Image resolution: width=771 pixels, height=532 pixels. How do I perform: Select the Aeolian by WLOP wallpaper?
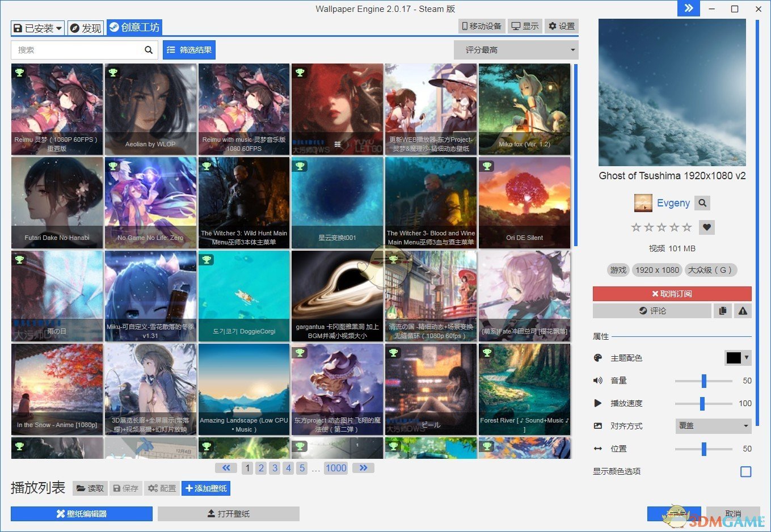[150, 109]
